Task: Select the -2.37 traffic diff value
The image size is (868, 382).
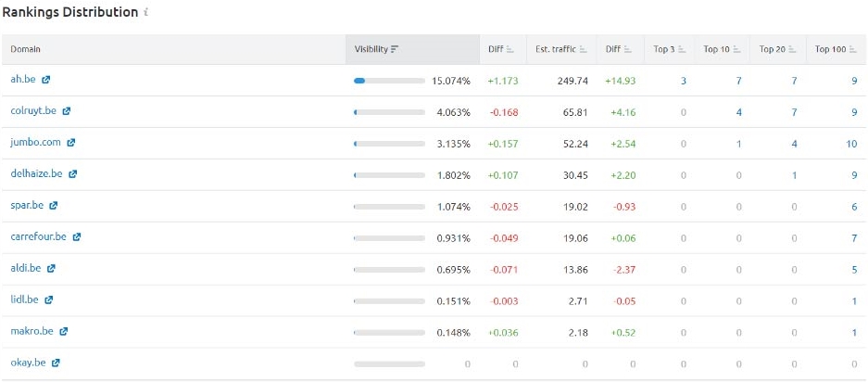Action: [624, 270]
